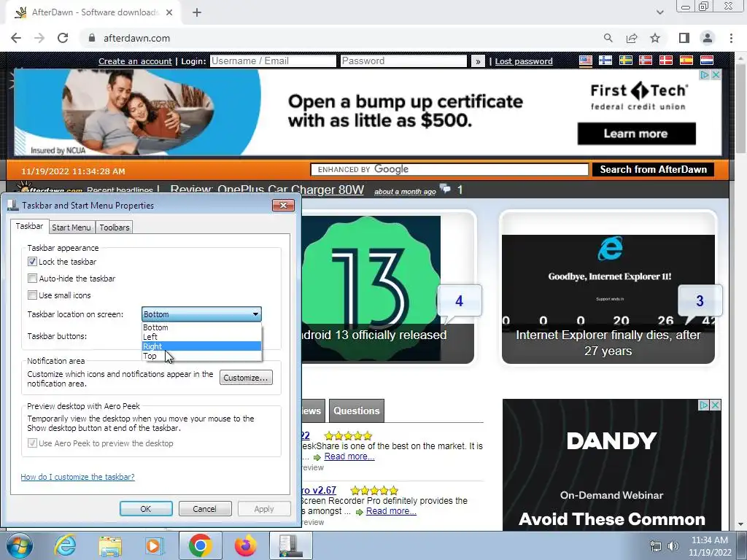The width and height of the screenshot is (747, 560).
Task: Open Chrome's search magnifier icon
Action: (608, 38)
